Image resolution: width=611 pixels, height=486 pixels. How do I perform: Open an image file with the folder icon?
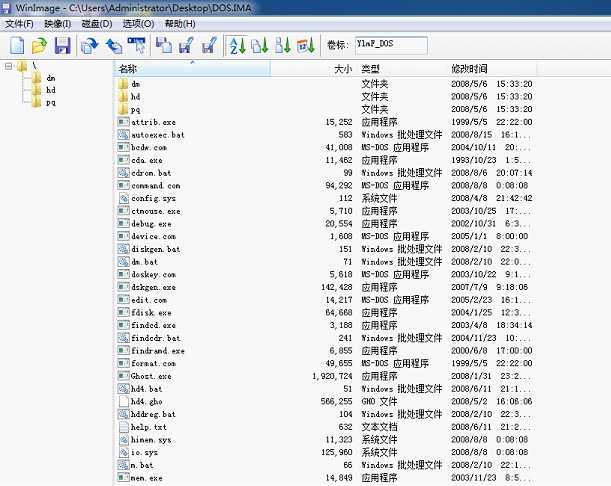click(x=39, y=46)
